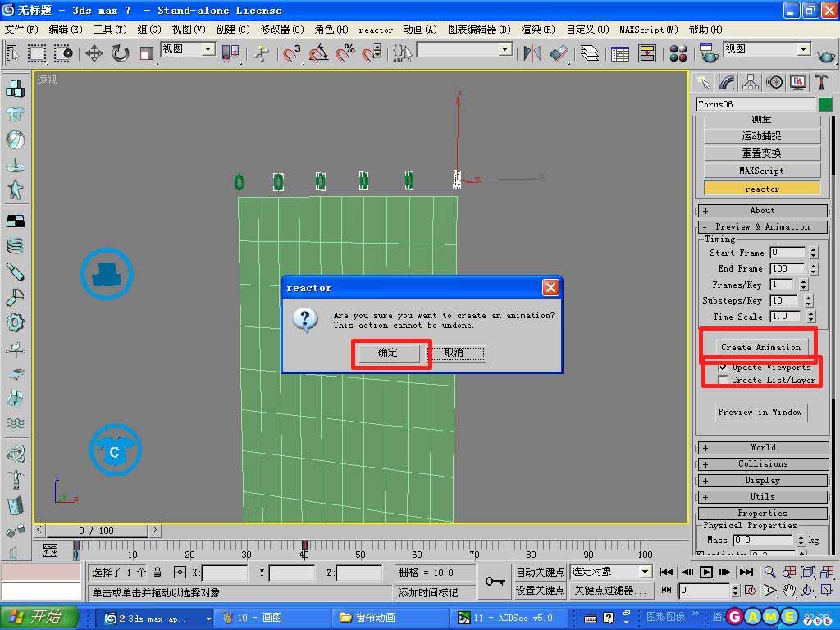Screen dimensions: 840x630
Task: Enable the Create List/Layer checkbox
Action: (x=723, y=380)
